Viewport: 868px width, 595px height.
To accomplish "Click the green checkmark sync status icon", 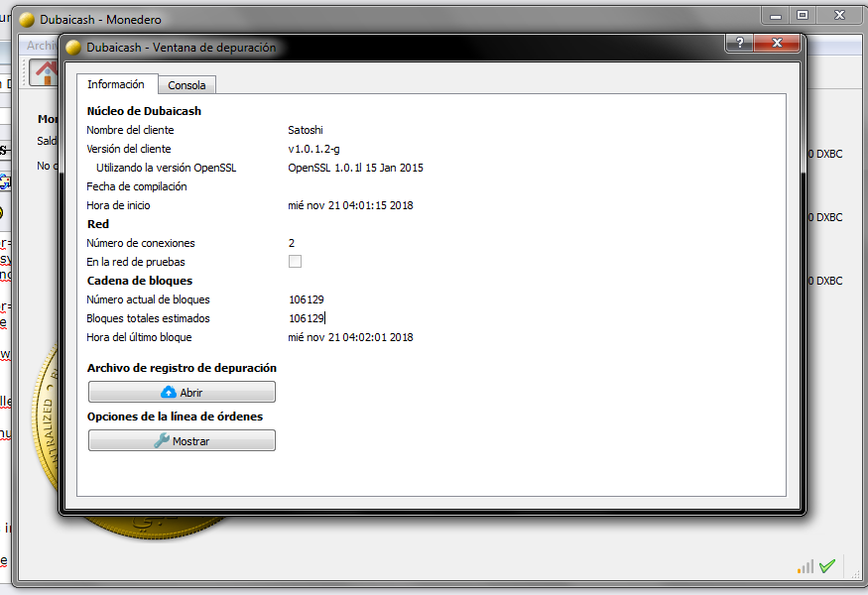I will pyautogui.click(x=827, y=566).
